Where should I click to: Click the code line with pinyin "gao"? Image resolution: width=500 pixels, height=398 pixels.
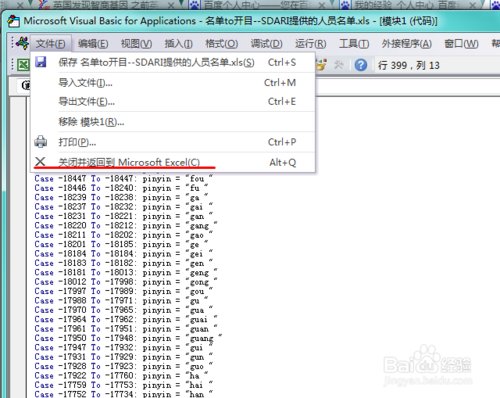[x=124, y=235]
